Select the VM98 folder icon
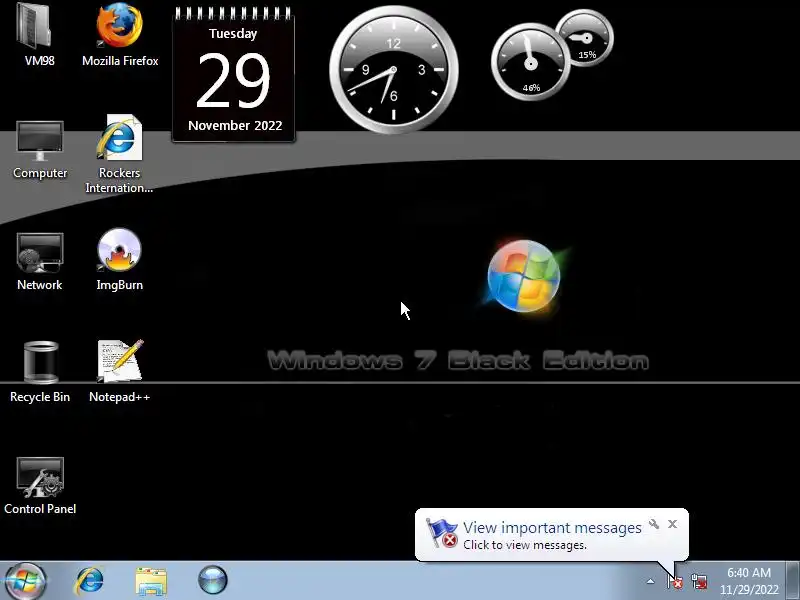 click(36, 26)
